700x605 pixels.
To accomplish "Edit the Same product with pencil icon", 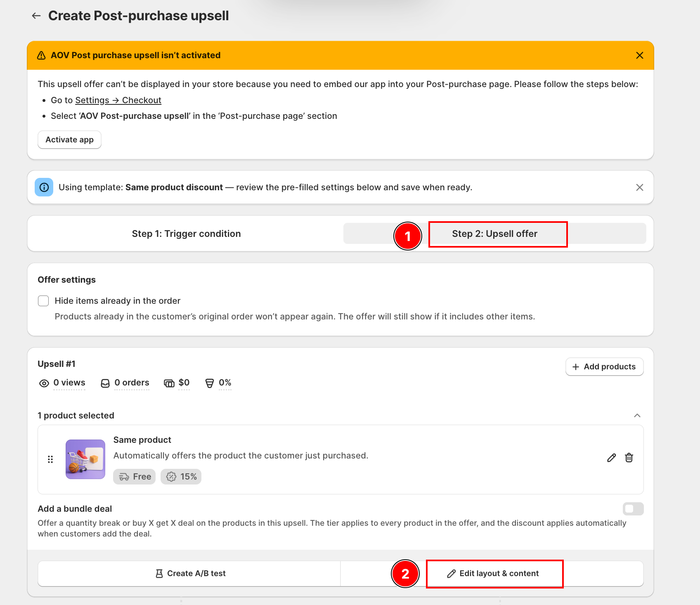I will click(x=611, y=458).
